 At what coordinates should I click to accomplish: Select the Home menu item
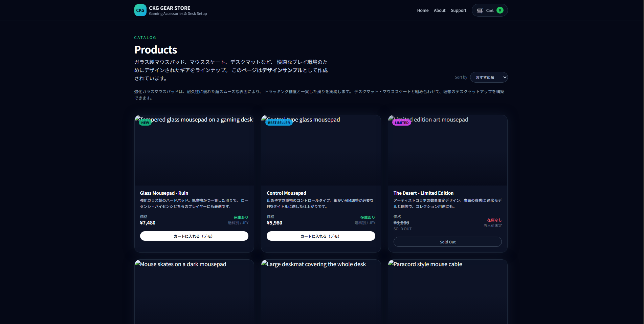pyautogui.click(x=423, y=10)
